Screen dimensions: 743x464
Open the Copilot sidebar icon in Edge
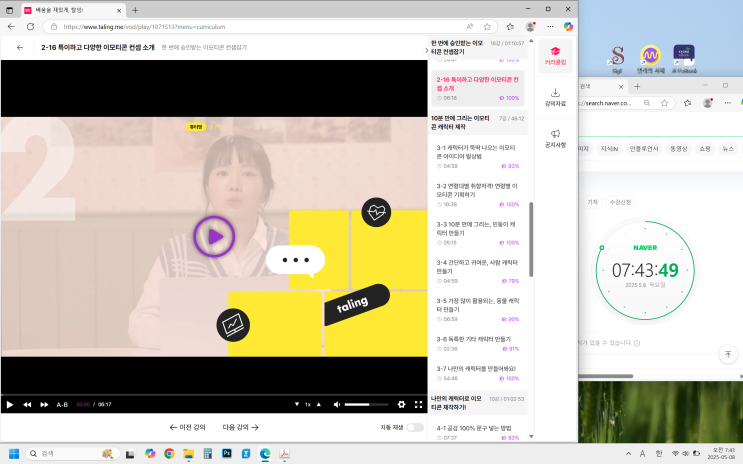[x=568, y=27]
